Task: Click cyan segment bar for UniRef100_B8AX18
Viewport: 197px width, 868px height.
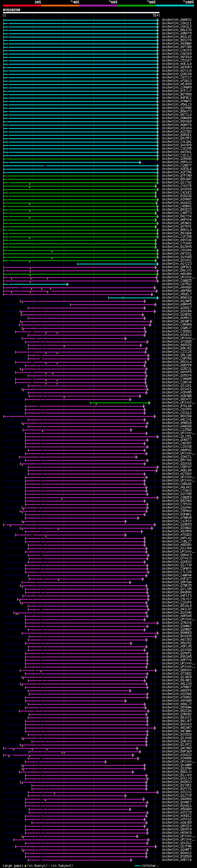Action: click(x=133, y=297)
